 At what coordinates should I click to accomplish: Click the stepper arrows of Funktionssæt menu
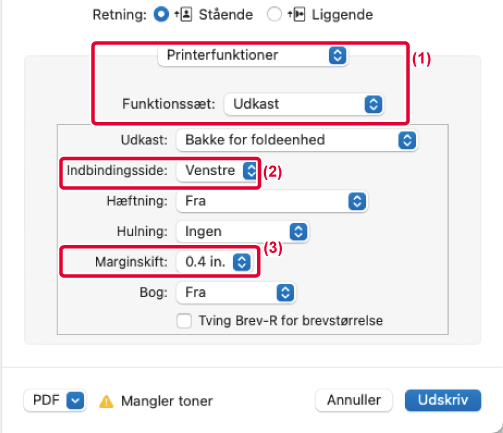click(x=373, y=104)
